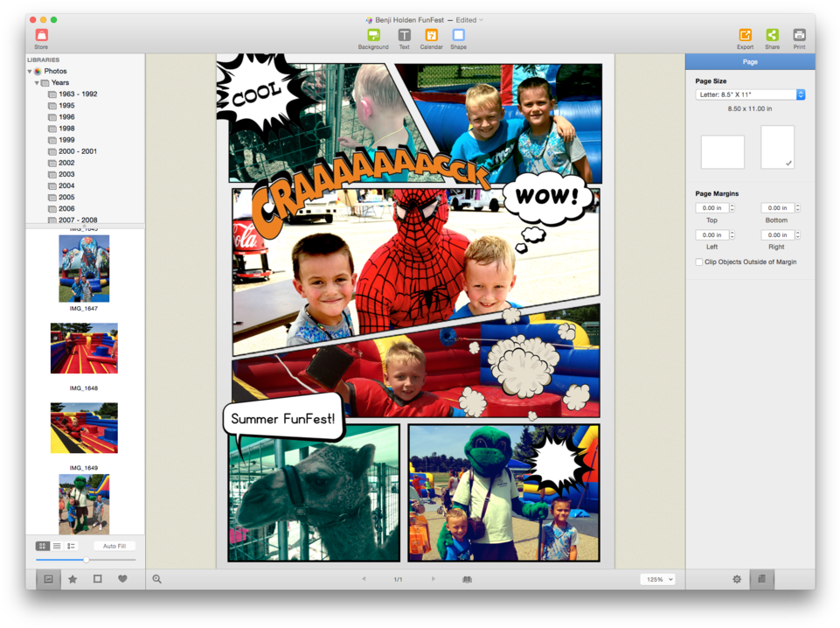Insert a Shape from the toolbar

pos(457,37)
